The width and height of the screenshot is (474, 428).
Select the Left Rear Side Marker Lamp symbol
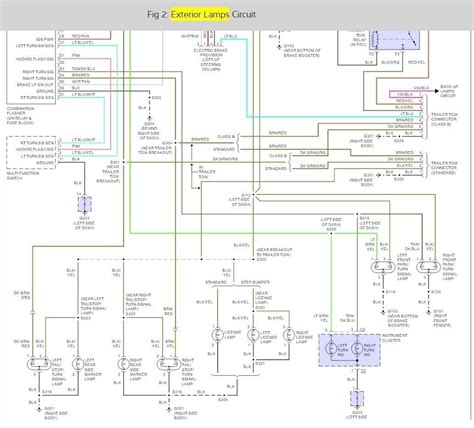click(x=78, y=364)
